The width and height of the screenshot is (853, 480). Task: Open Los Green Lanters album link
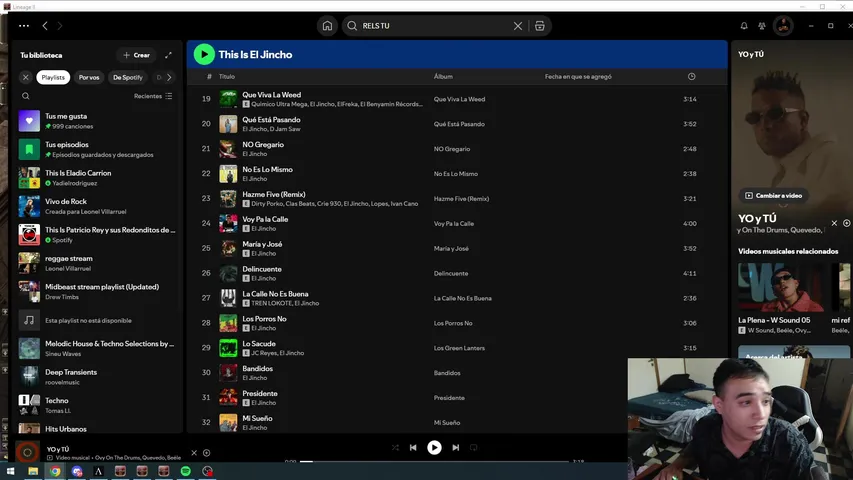(459, 348)
